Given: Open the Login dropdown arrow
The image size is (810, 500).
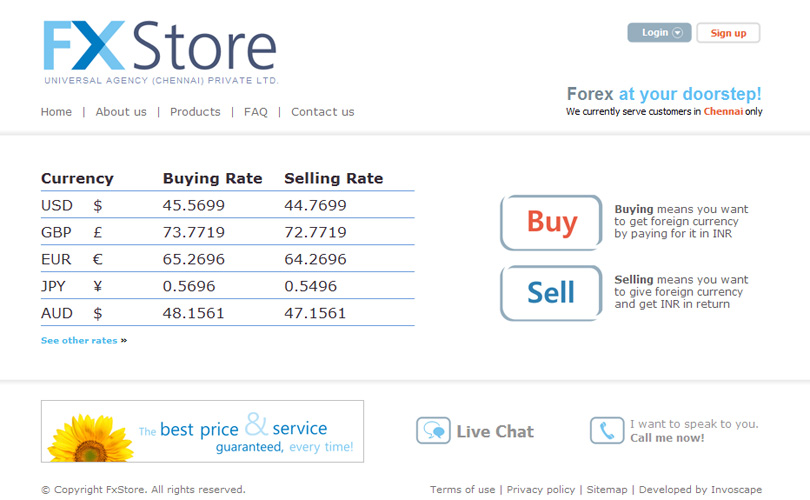Looking at the screenshot, I should [x=677, y=33].
